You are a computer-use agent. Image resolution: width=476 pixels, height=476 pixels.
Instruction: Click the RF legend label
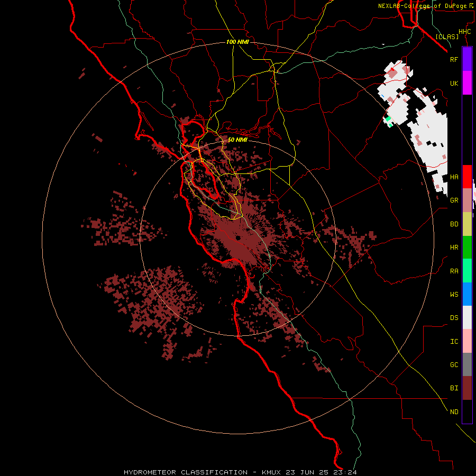(x=454, y=59)
